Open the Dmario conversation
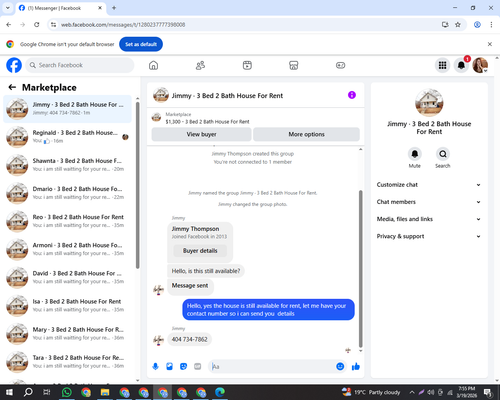500x400 pixels. point(67,193)
